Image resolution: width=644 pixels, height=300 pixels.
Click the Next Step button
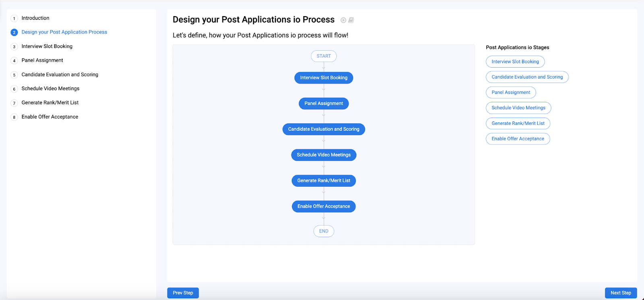point(620,293)
